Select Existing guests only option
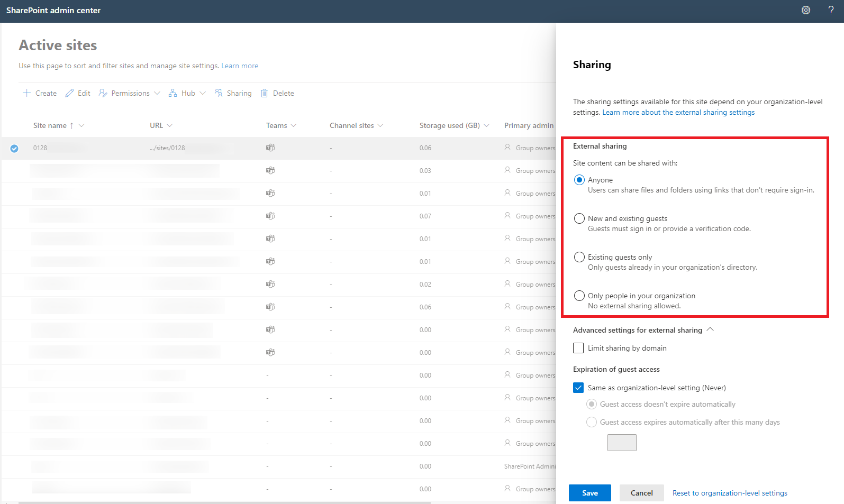The image size is (844, 504). 579,257
